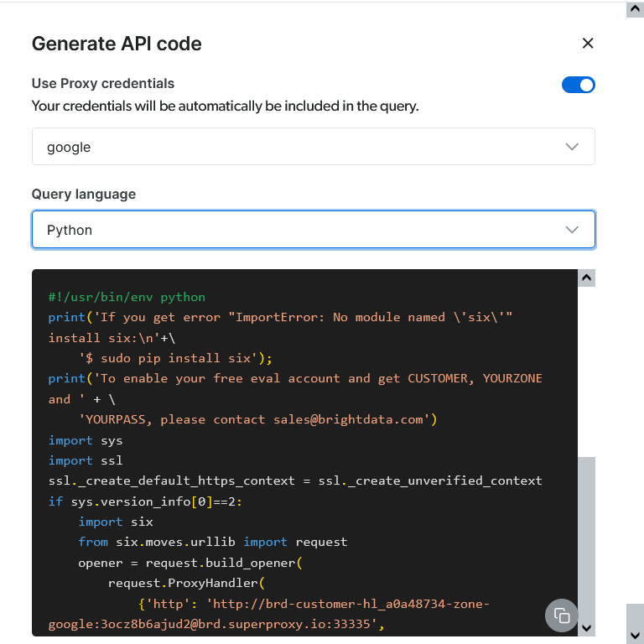Image resolution: width=644 pixels, height=644 pixels.
Task: Click the 'Generate API code' heading
Action: tap(117, 44)
